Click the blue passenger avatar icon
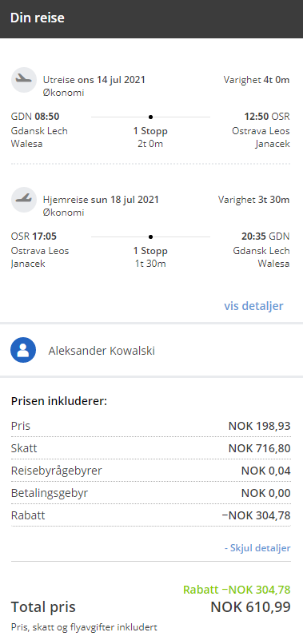Image resolution: width=303 pixels, height=644 pixels. (x=23, y=350)
